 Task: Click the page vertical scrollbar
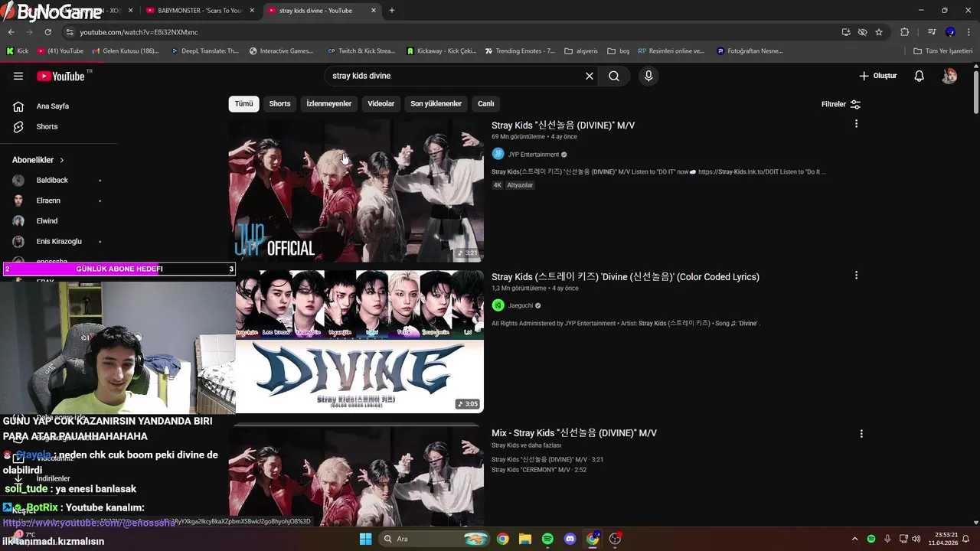point(975,92)
